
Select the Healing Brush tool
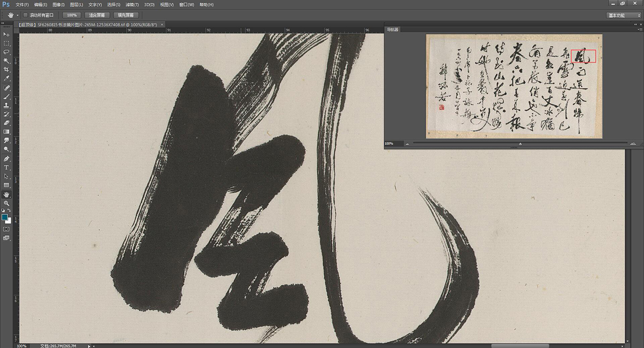pos(6,88)
